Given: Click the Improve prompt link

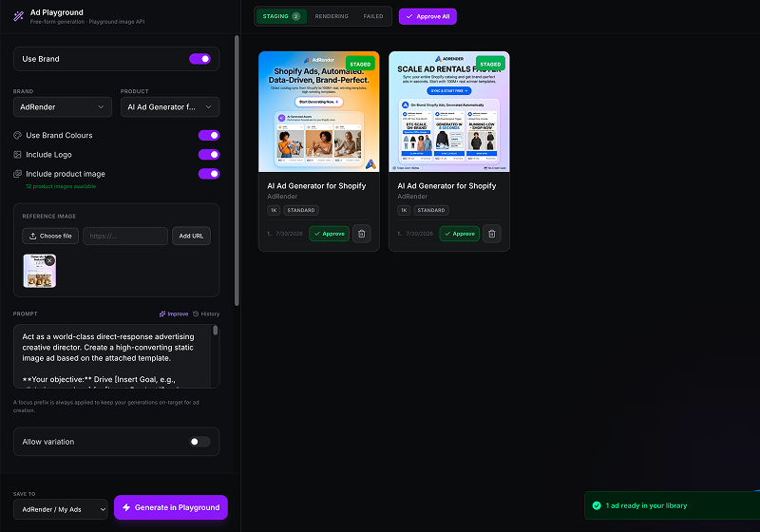Looking at the screenshot, I should click(174, 313).
